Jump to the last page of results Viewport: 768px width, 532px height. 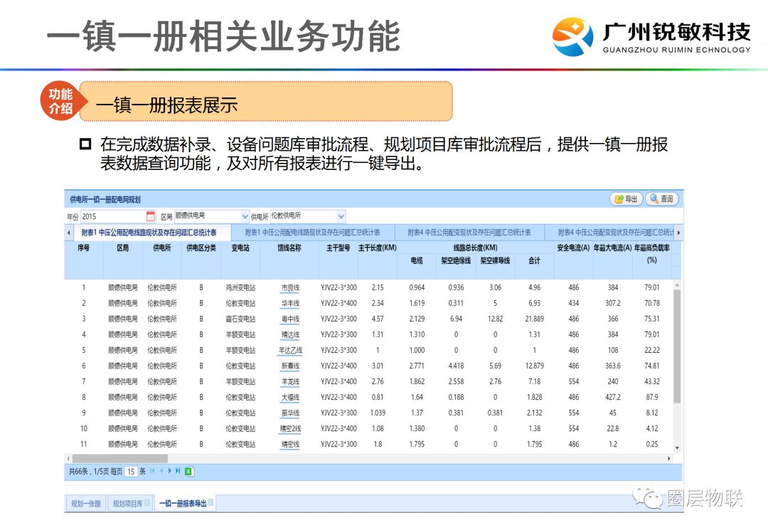click(x=178, y=472)
